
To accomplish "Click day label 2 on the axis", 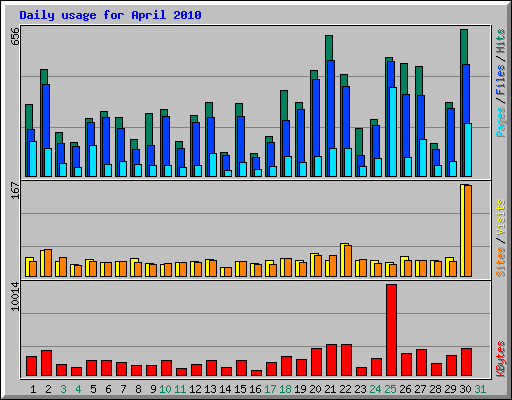I will [x=48, y=389].
